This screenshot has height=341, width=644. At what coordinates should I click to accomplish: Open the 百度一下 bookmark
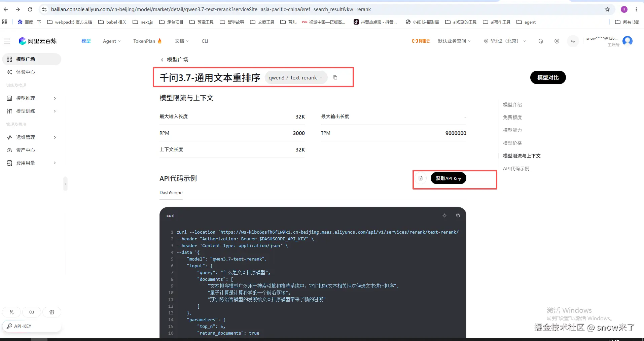click(29, 22)
